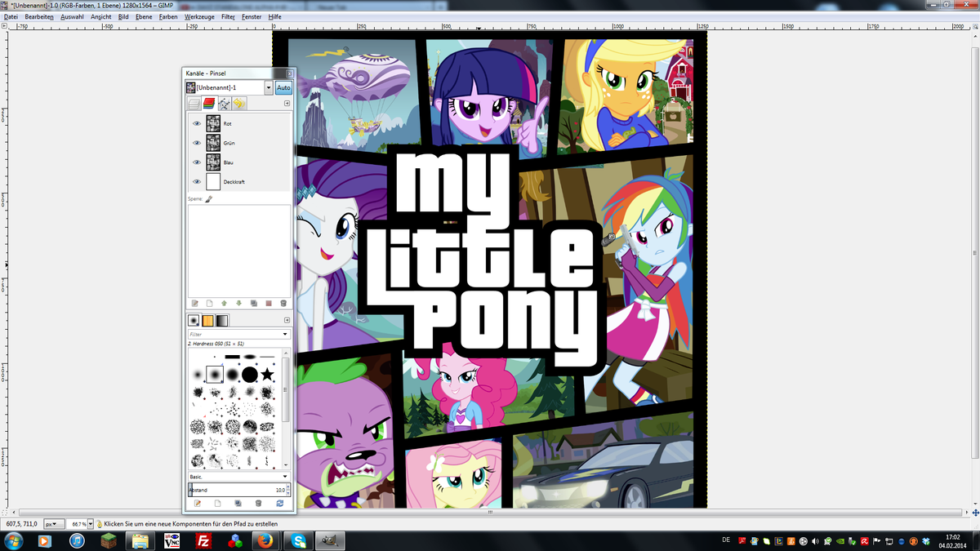Toggle visibility of the Grün channel
The image size is (980, 551).
(x=197, y=143)
